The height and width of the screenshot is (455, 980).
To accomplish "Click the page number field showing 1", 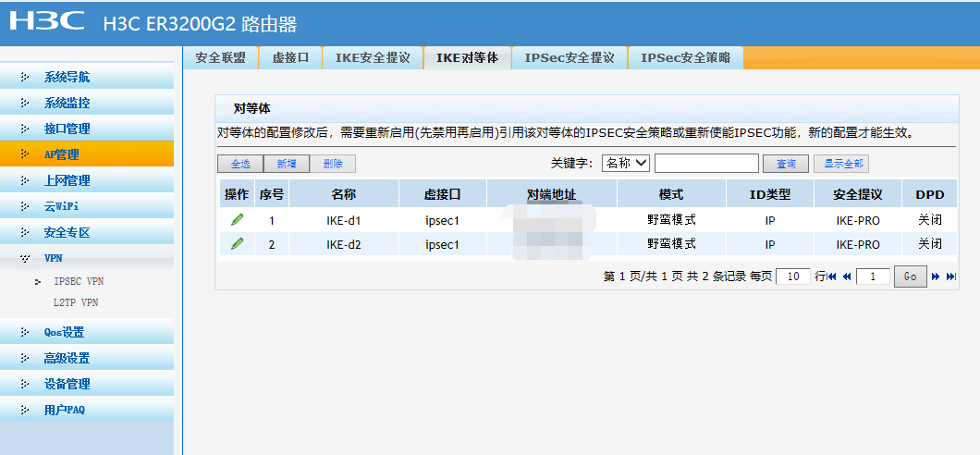I will pyautogui.click(x=873, y=277).
